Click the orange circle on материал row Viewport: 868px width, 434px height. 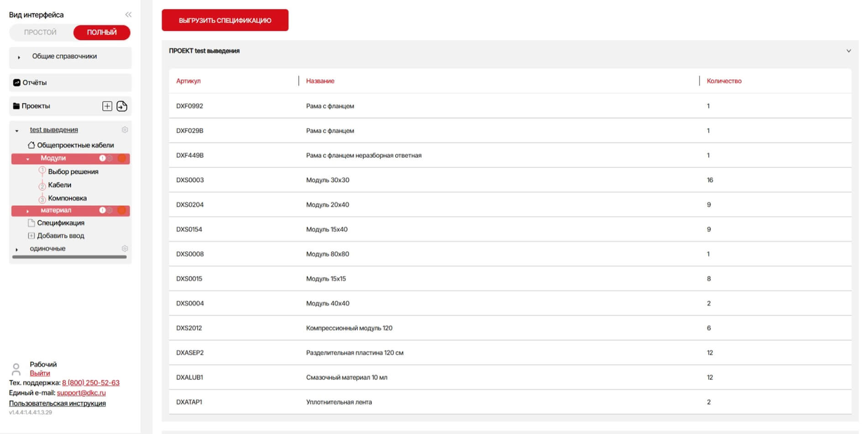point(122,210)
